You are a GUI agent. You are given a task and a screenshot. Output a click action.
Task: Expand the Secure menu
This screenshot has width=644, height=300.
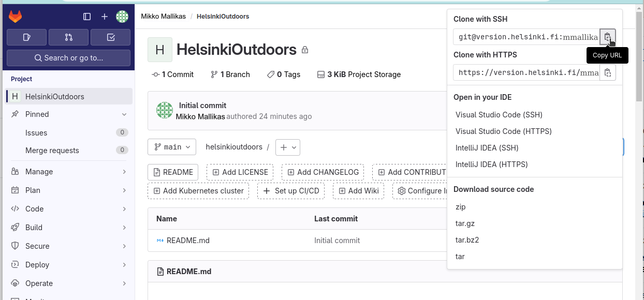pos(69,246)
